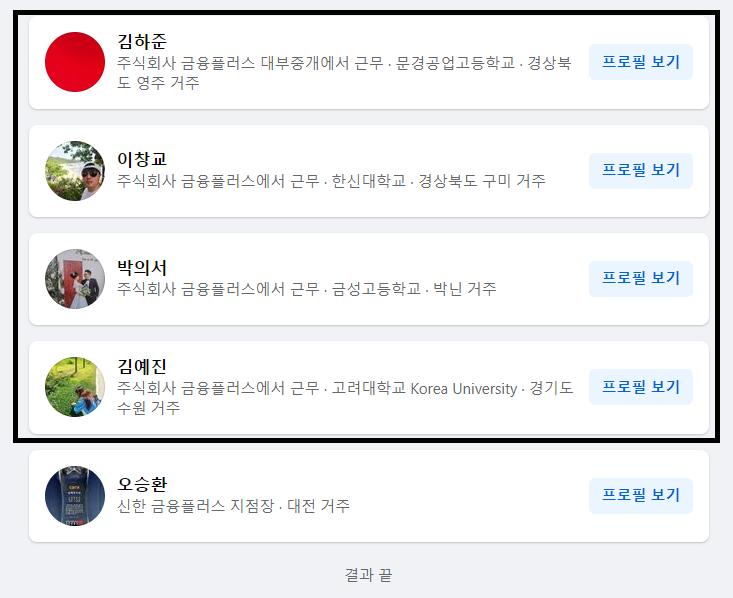
Task: Open the 김예진 name link
Action: (x=142, y=366)
